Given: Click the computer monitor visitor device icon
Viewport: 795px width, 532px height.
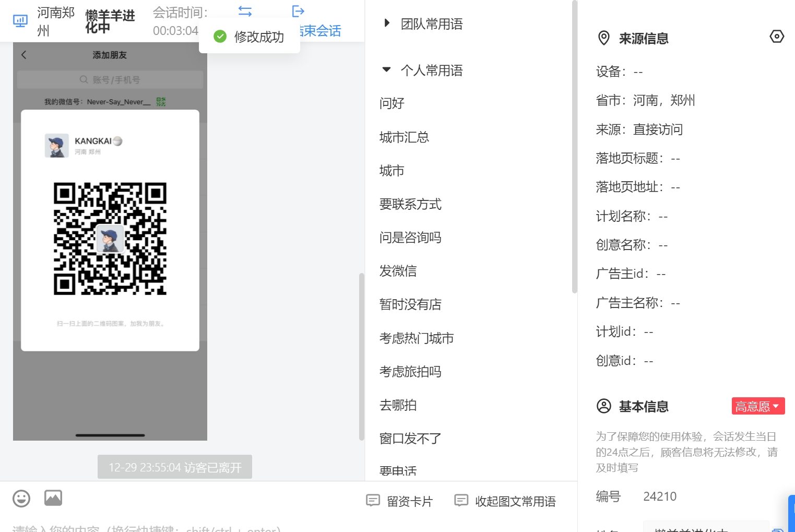Looking at the screenshot, I should (x=20, y=21).
